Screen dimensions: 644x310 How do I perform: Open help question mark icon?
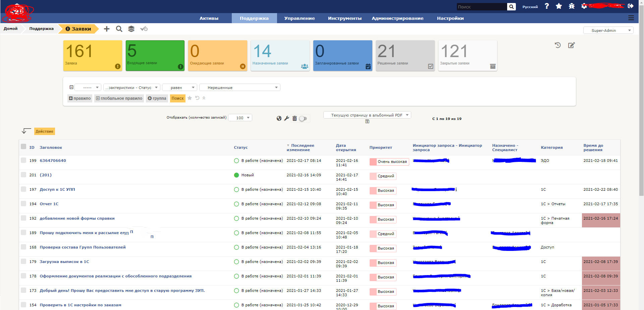coord(547,6)
